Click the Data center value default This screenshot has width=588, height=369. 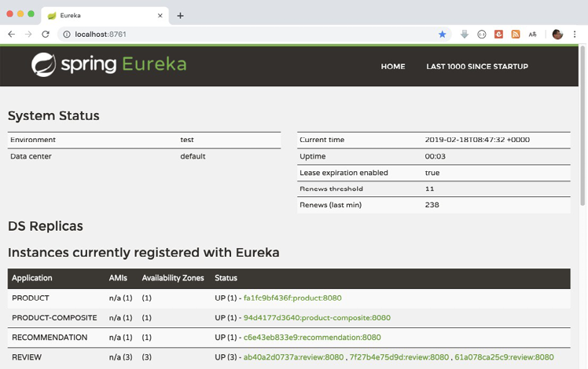tap(193, 156)
